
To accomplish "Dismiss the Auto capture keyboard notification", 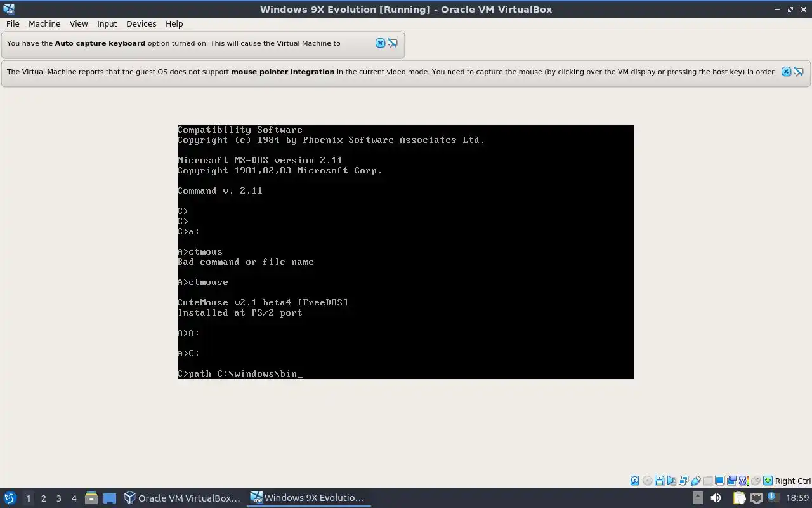I will tap(380, 43).
